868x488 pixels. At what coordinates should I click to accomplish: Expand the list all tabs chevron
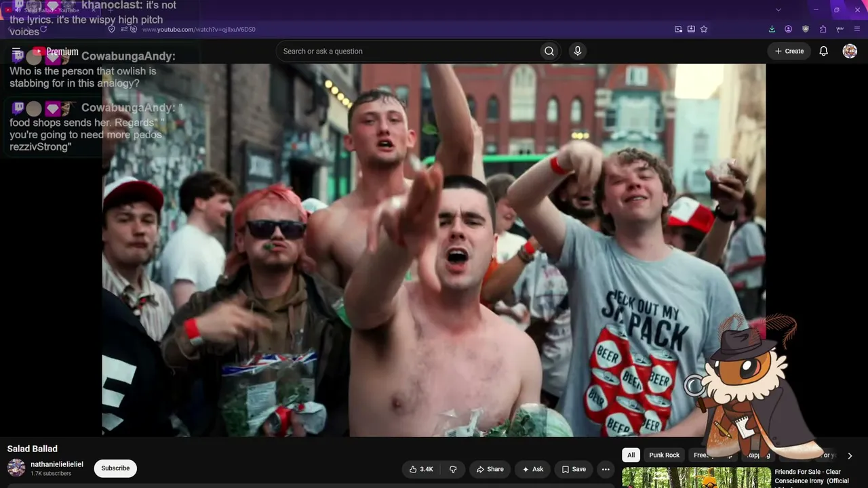click(778, 10)
